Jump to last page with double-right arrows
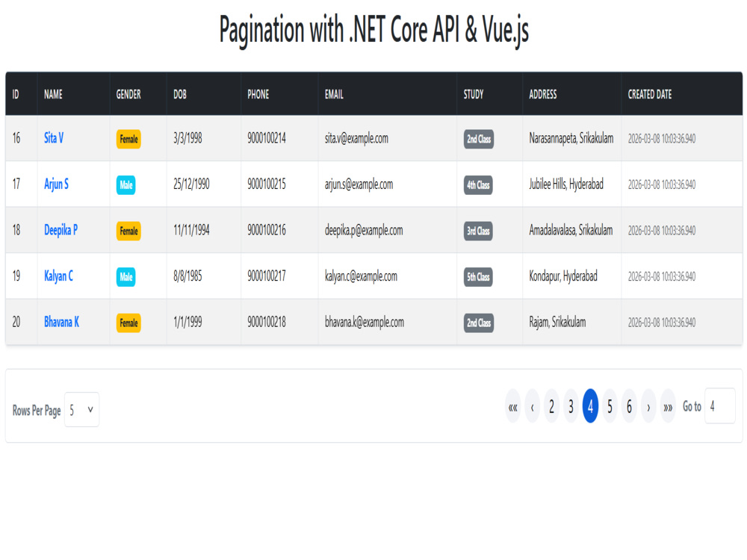This screenshot has height=560, width=747. pos(668,406)
